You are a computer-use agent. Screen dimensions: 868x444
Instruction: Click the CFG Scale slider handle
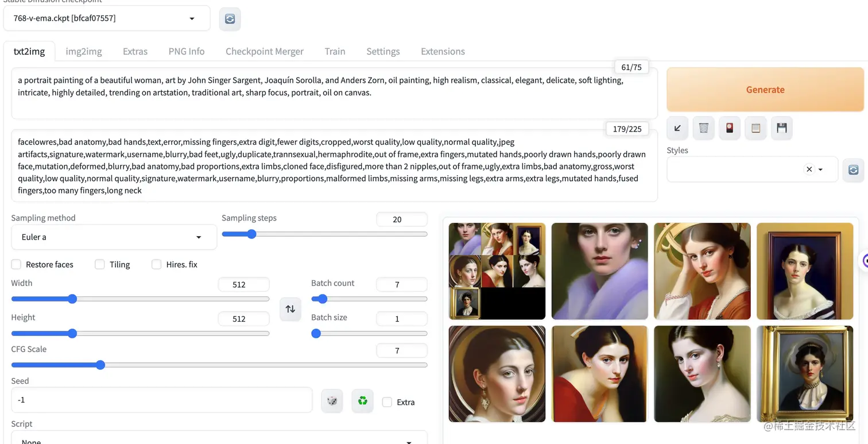(x=100, y=365)
